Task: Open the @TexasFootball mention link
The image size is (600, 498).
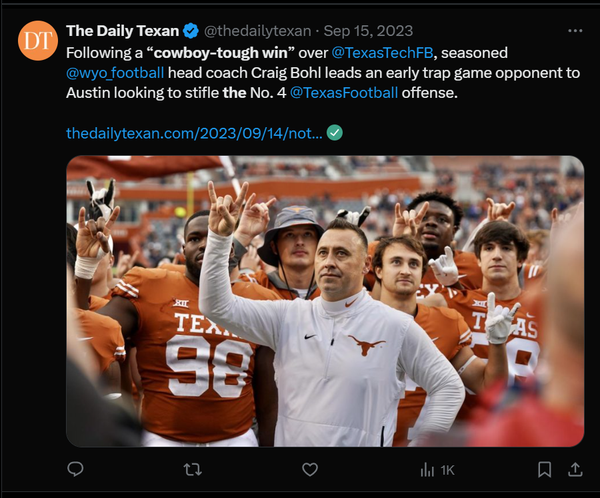Action: click(x=343, y=93)
